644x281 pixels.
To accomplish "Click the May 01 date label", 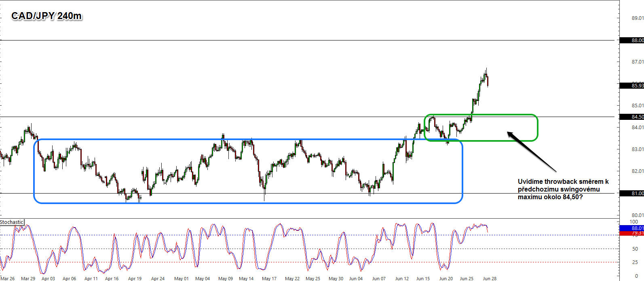I will (182, 279).
